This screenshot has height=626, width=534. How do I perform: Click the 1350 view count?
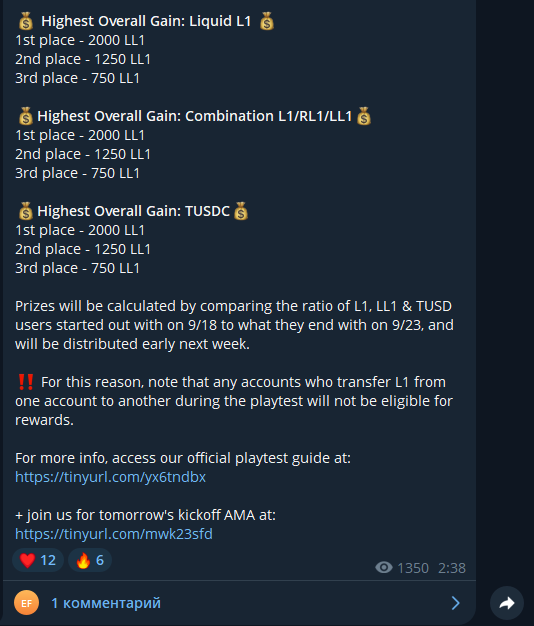(413, 568)
